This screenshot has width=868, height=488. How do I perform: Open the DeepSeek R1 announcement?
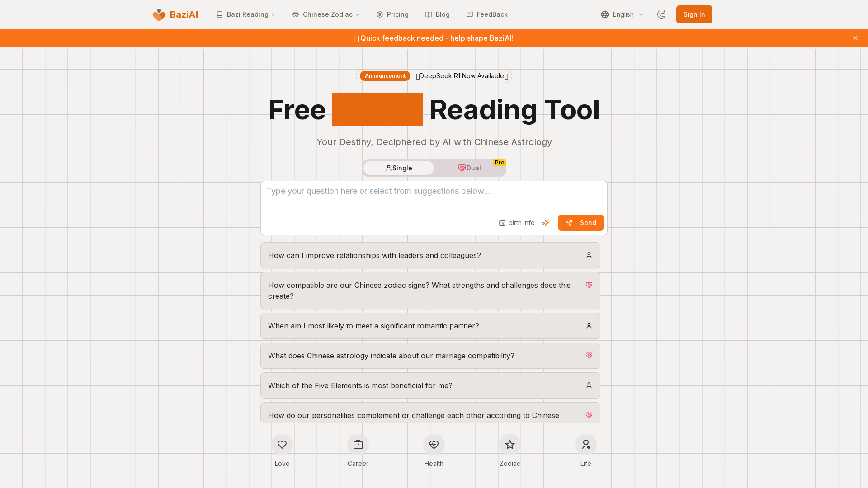pos(462,76)
